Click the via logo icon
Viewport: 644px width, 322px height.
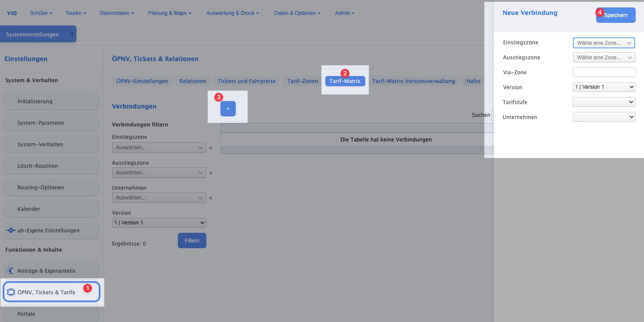pos(12,13)
